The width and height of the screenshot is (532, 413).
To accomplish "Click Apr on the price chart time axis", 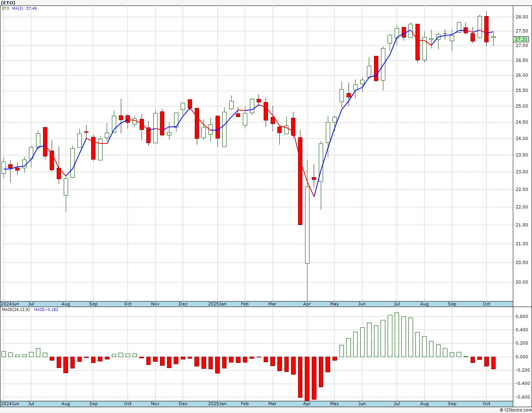I will click(x=307, y=304).
